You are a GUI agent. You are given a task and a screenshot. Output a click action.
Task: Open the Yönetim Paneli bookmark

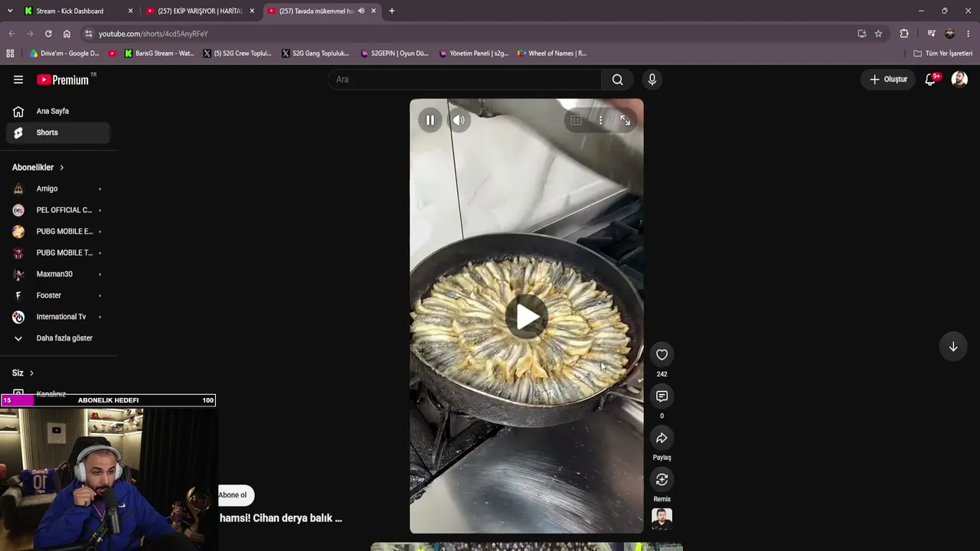(x=474, y=54)
